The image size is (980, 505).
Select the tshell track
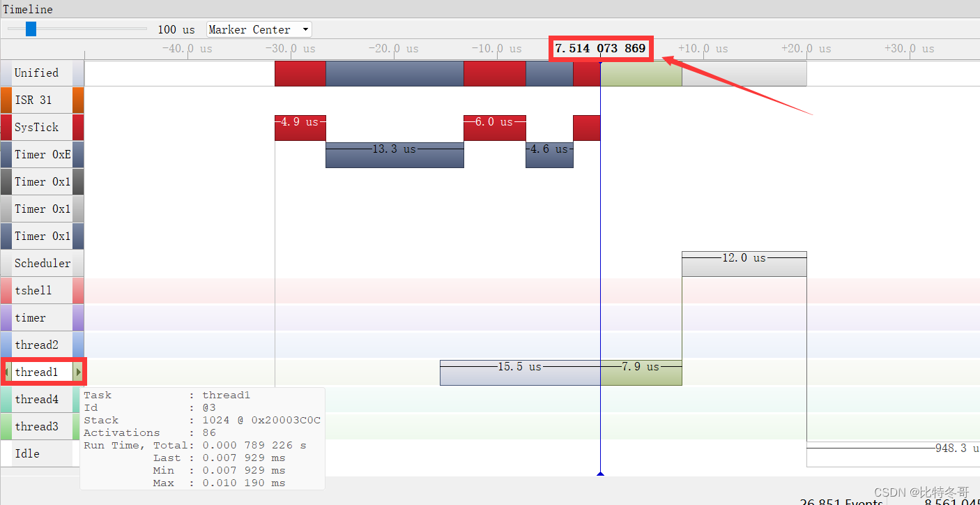click(x=32, y=290)
